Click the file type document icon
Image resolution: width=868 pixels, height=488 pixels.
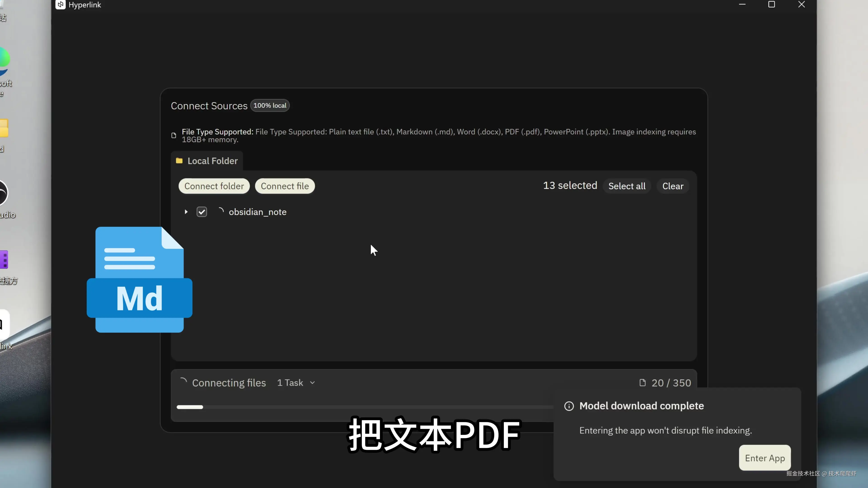[174, 135]
